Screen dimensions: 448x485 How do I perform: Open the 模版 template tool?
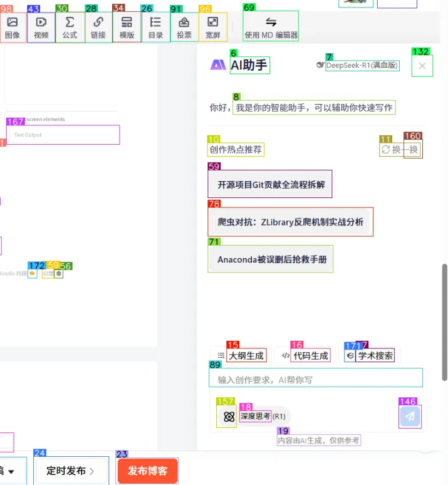[x=127, y=28]
